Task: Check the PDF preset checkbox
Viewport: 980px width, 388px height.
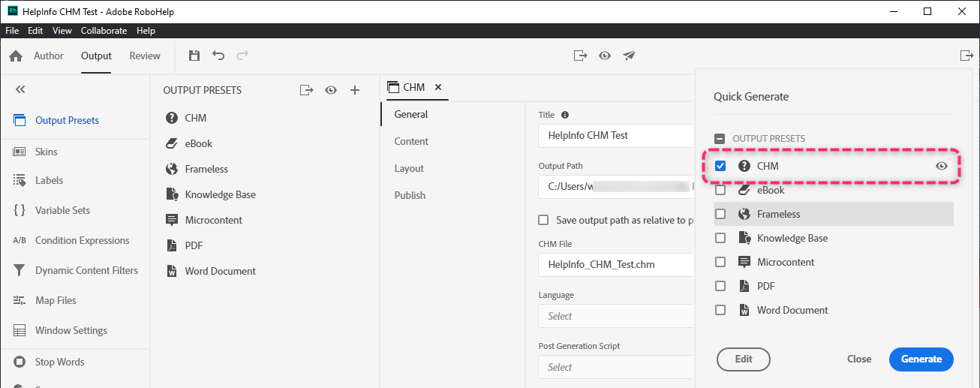Action: click(x=720, y=286)
